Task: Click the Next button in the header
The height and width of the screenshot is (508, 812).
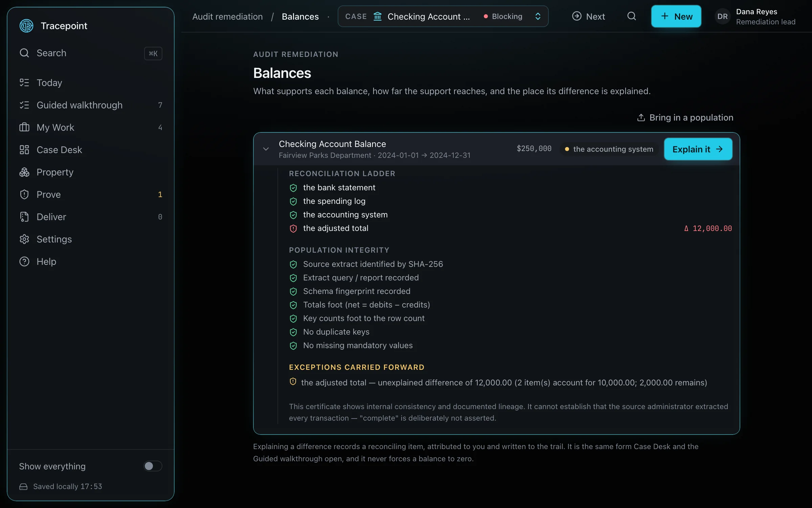Action: tap(588, 16)
